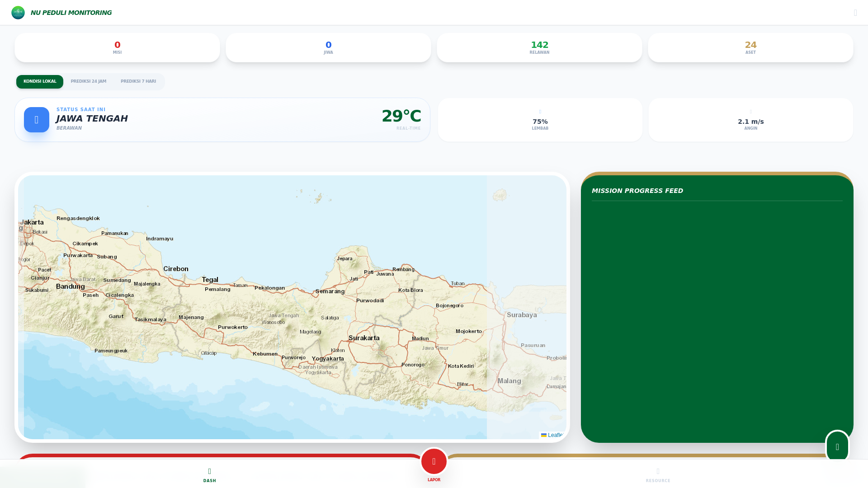Click Surabaya label on the map
This screenshot has height=488, width=868.
pos(522,315)
